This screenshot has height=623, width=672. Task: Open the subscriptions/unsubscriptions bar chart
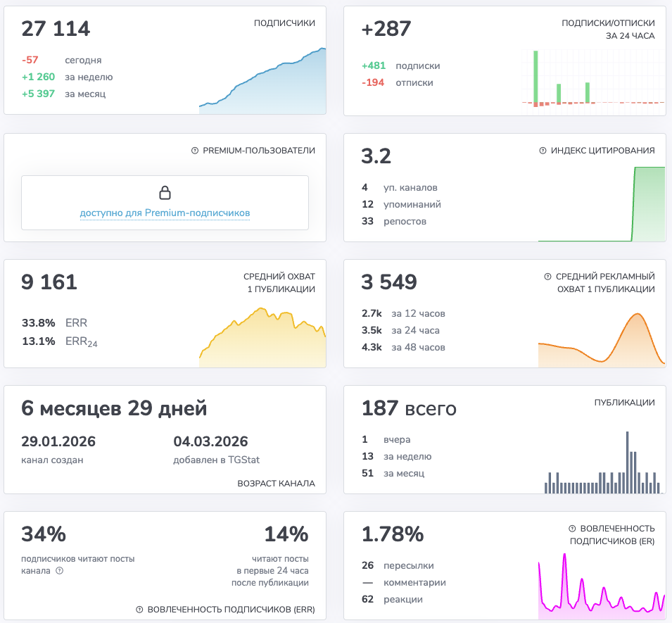(x=593, y=82)
